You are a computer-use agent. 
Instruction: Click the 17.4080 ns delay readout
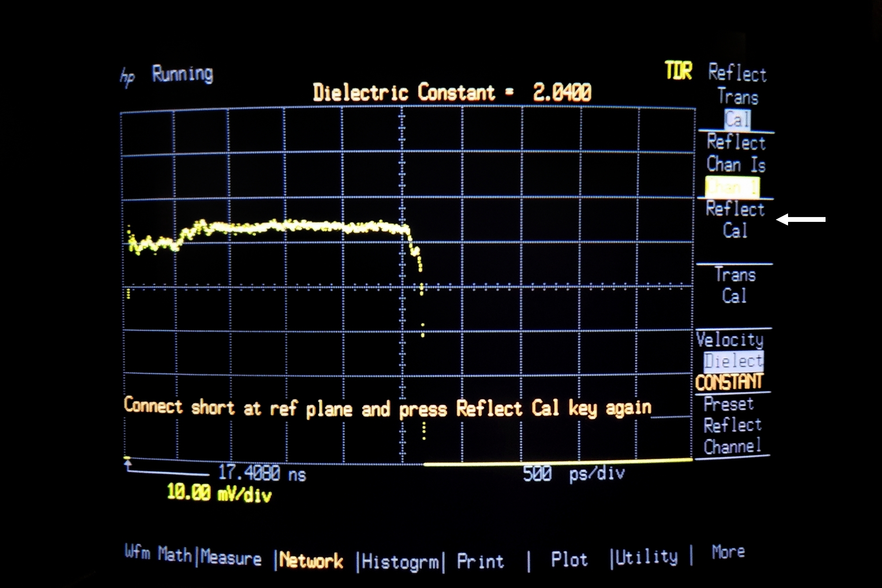coord(262,474)
